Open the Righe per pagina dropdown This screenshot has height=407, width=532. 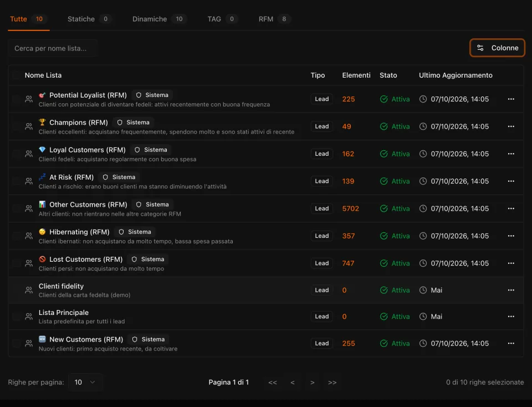pos(85,382)
